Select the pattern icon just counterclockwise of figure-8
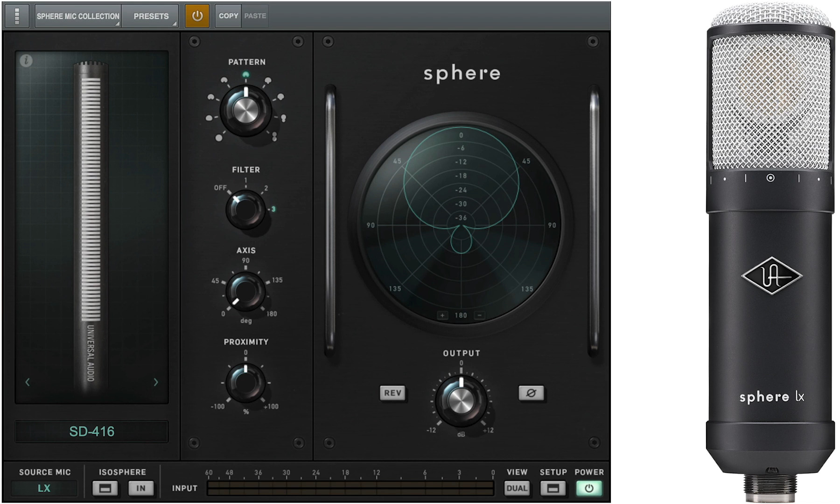The image size is (840, 504). pyautogui.click(x=283, y=118)
